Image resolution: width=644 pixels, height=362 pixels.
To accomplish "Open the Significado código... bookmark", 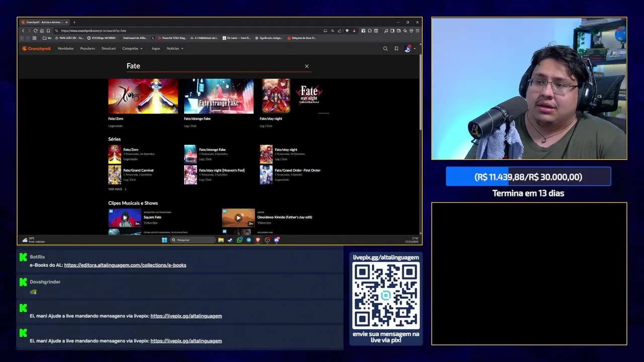I will pyautogui.click(x=269, y=38).
